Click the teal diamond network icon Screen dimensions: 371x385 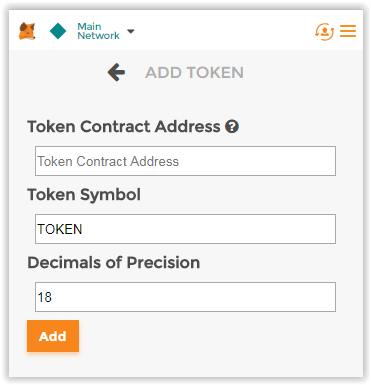(x=58, y=31)
